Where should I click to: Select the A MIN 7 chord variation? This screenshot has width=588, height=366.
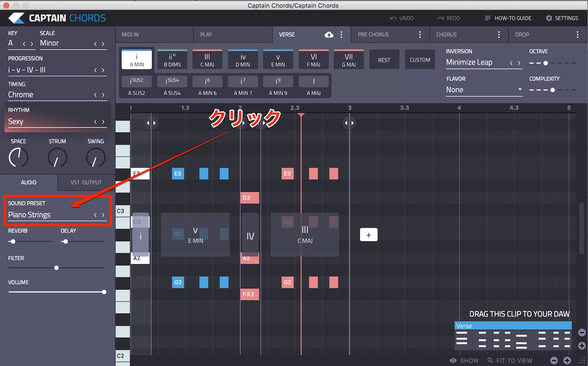[x=243, y=87]
